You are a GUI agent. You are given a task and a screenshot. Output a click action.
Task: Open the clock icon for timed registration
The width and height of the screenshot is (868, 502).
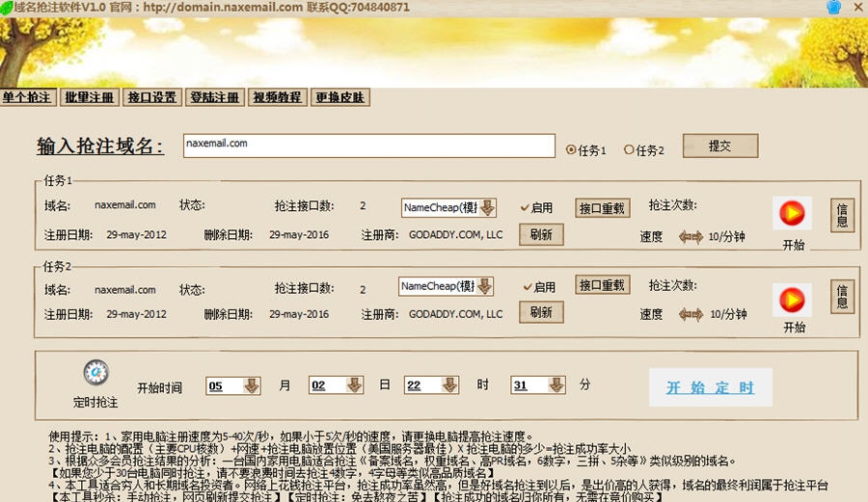95,372
